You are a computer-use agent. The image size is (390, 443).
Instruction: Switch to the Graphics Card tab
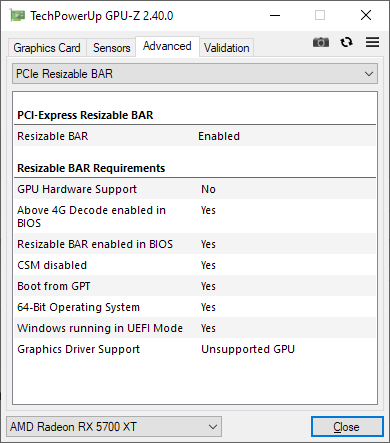pos(47,48)
